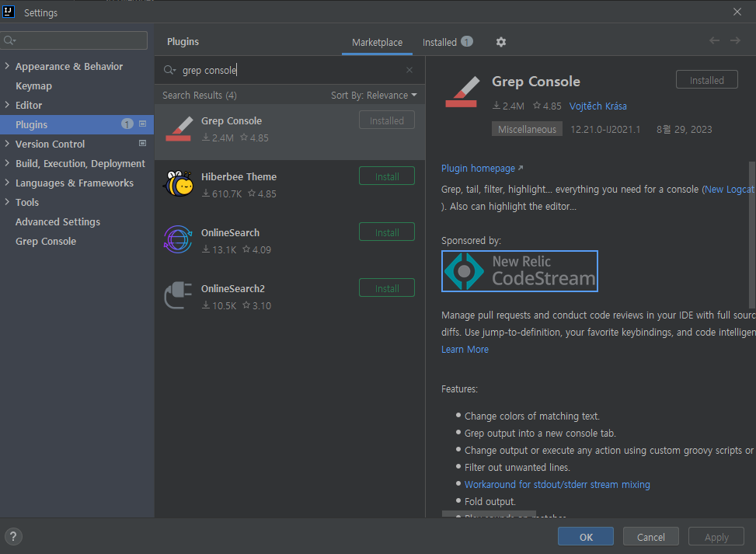756x554 pixels.
Task: Click the large Grep Console details icon
Action: pos(462,92)
